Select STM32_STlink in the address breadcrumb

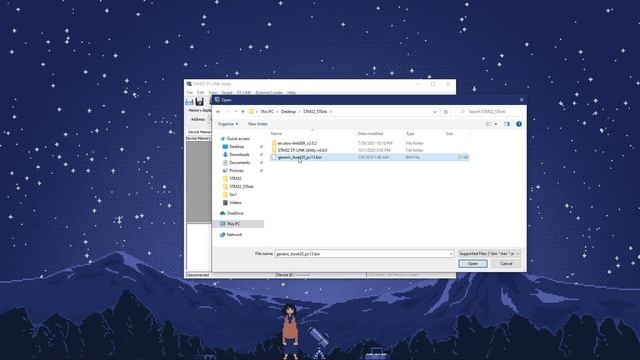[x=315, y=111]
